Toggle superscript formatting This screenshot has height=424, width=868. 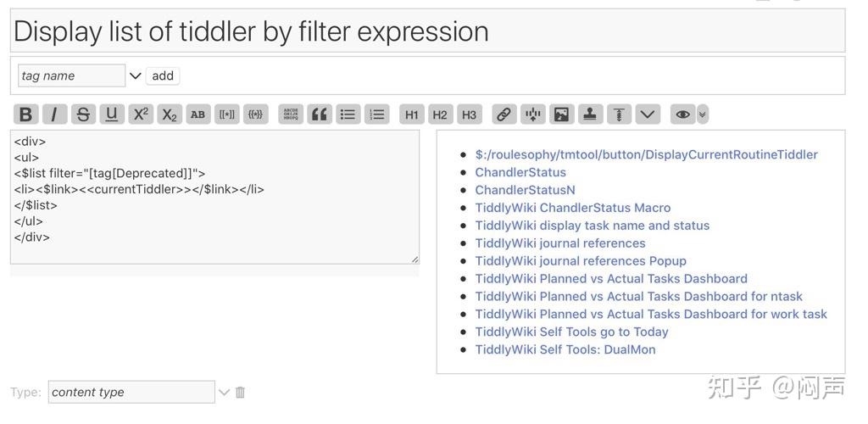(141, 114)
